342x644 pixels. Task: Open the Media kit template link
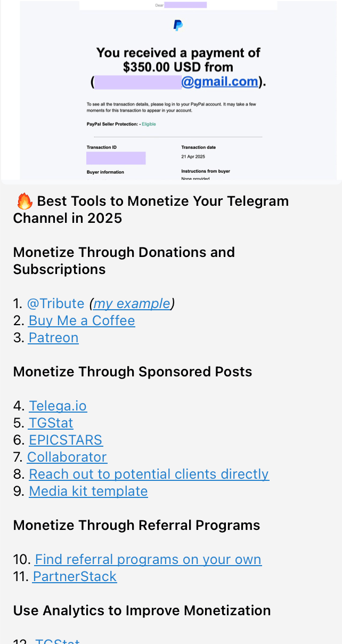click(x=88, y=492)
